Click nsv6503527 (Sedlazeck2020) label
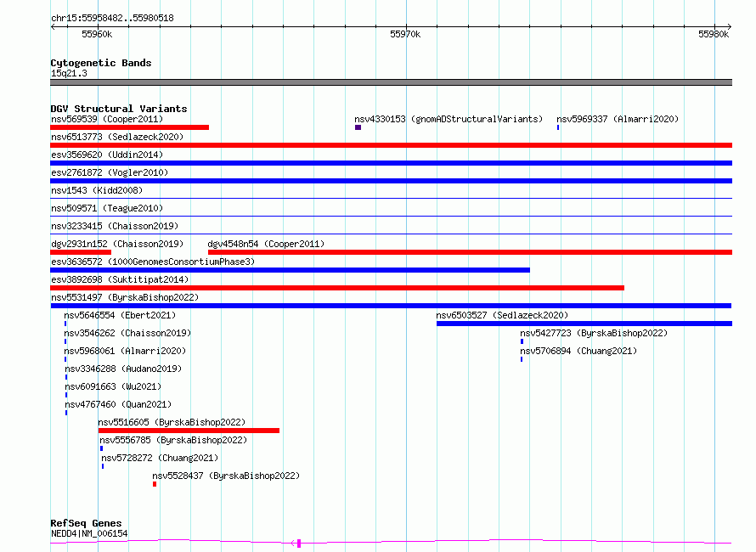The width and height of the screenshot is (756, 552). 502,315
